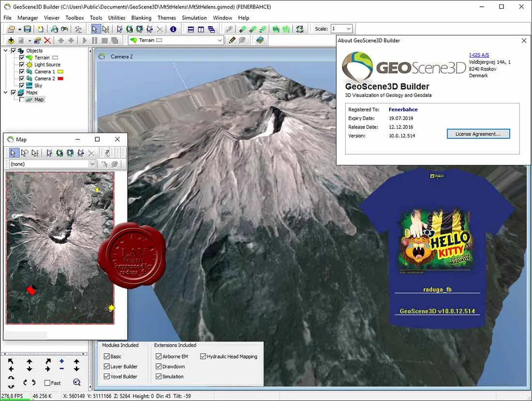Click the yellow add object plus icon

pyautogui.click(x=11, y=41)
